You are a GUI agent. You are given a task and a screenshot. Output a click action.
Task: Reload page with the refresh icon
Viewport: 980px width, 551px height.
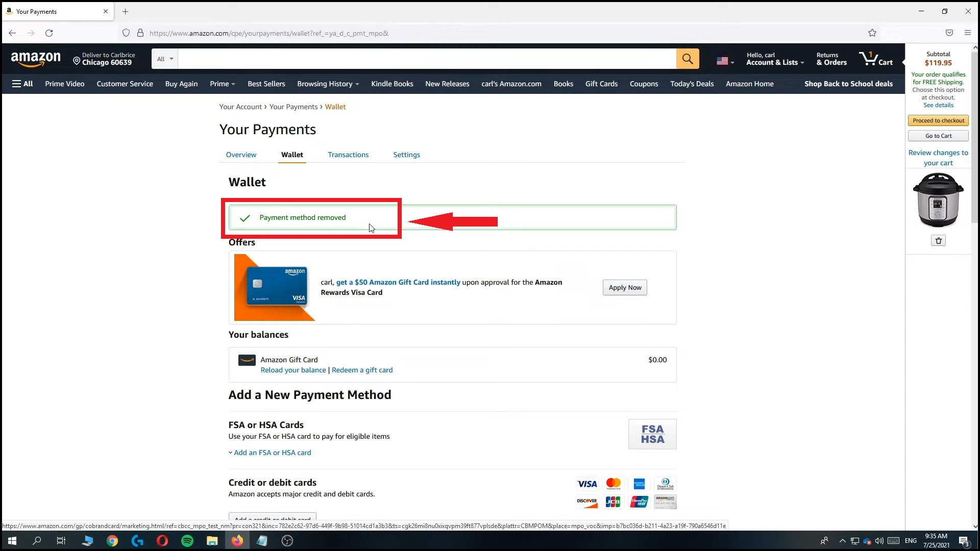click(x=49, y=33)
